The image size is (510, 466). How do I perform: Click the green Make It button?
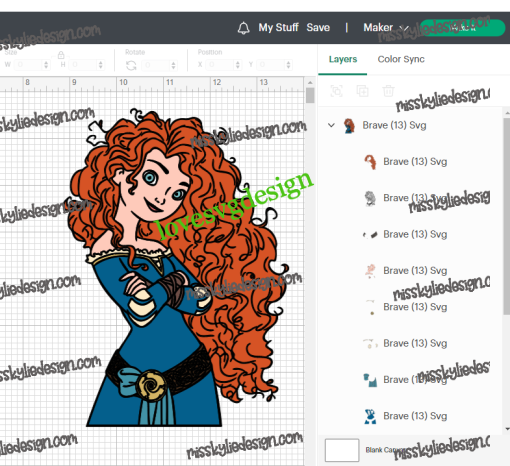463,28
